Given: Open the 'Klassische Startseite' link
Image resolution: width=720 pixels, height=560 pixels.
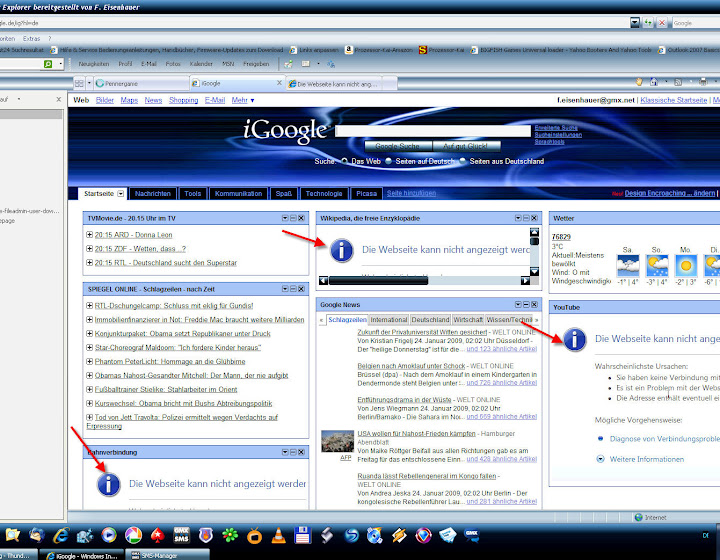Looking at the screenshot, I should click(x=674, y=100).
